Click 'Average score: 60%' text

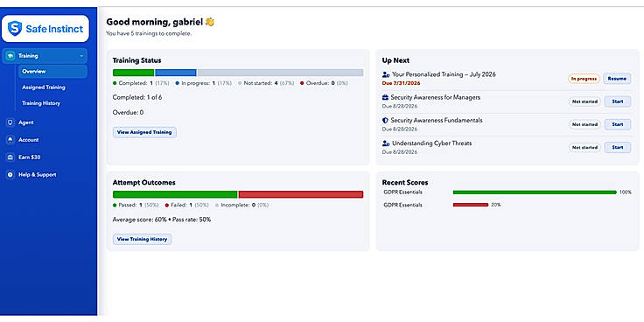click(x=140, y=220)
